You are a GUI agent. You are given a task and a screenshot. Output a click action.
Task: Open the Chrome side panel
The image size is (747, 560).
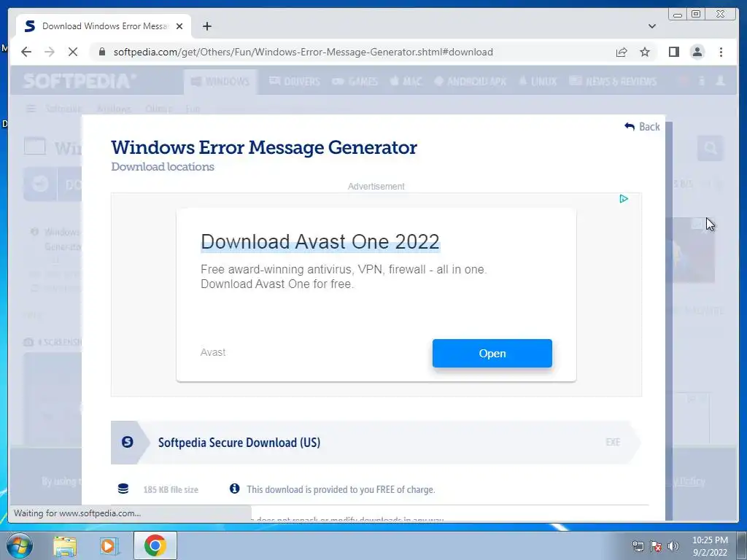pos(673,52)
